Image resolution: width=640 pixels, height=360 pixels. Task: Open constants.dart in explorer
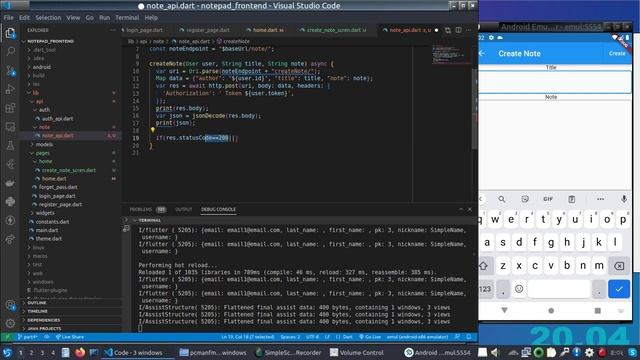[71, 222]
